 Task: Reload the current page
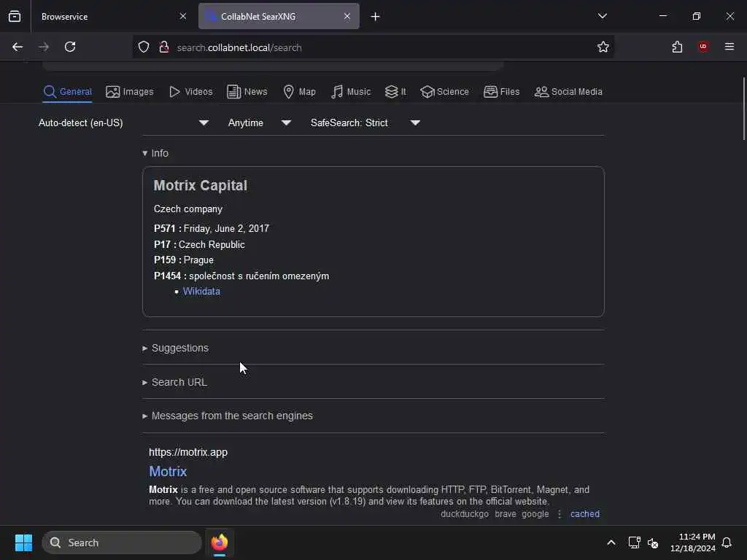pyautogui.click(x=70, y=47)
